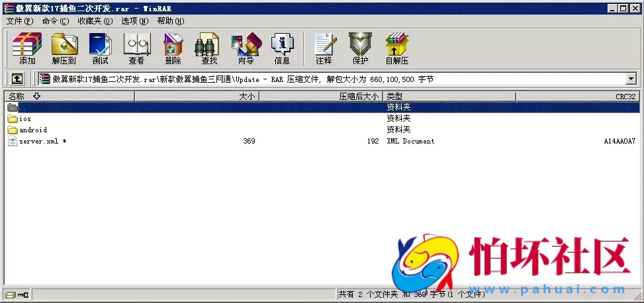This screenshot has width=644, height=303.
Task: Open the File (文件) menu
Action: pos(19,21)
